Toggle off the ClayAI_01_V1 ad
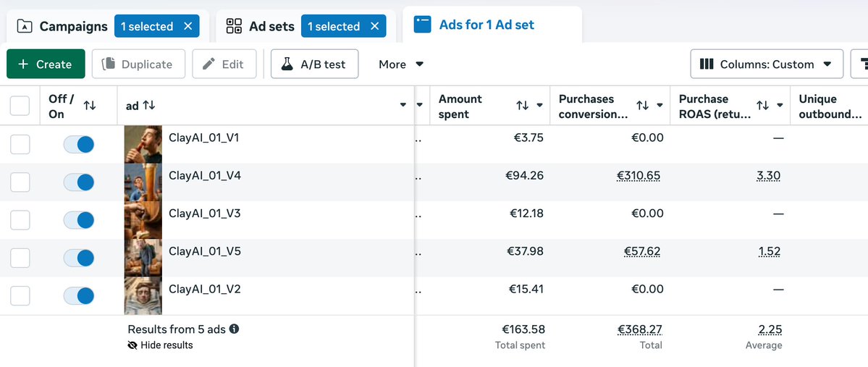 (x=79, y=144)
